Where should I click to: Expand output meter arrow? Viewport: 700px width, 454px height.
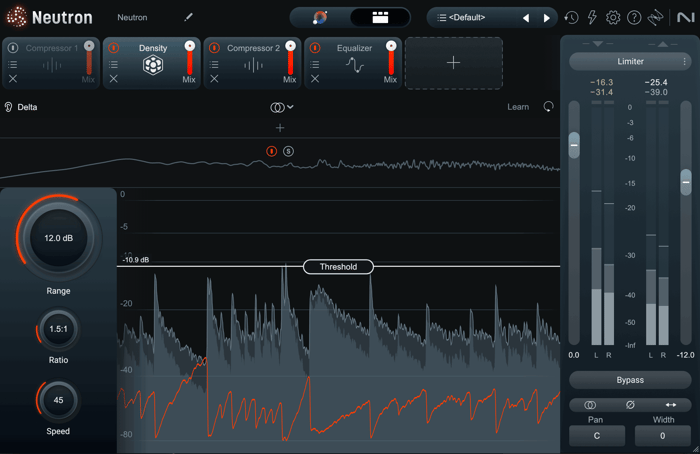pos(662,44)
